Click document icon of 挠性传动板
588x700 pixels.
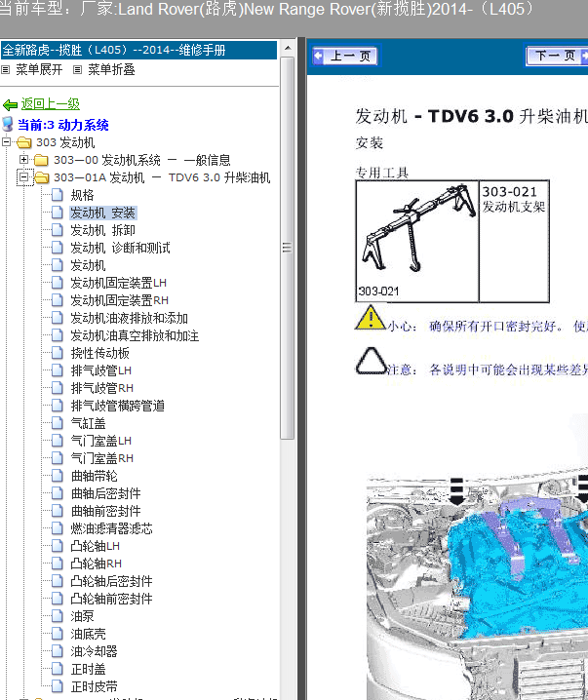click(57, 353)
